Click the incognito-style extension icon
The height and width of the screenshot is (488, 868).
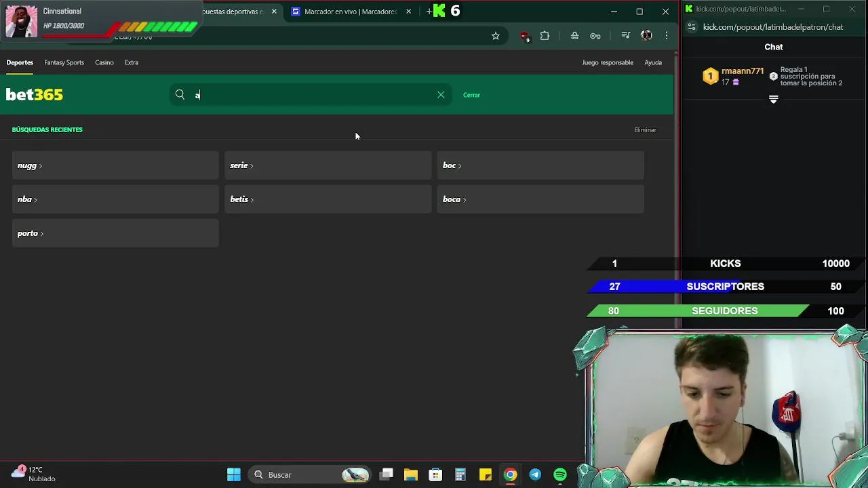coord(574,36)
